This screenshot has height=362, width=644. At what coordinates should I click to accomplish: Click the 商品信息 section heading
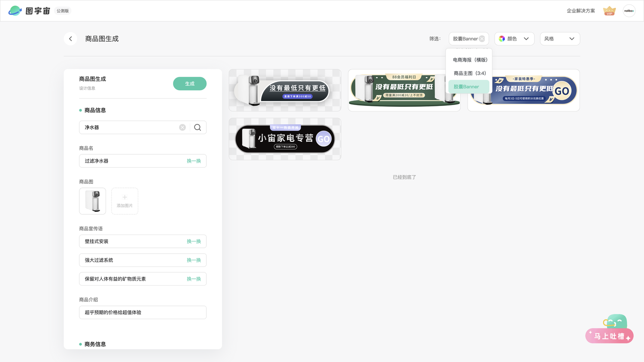point(95,110)
